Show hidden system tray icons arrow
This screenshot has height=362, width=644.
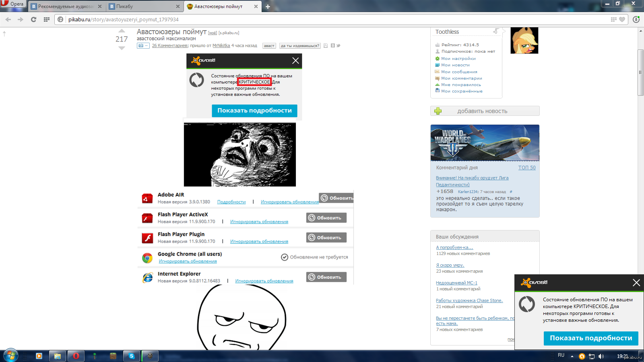click(572, 356)
